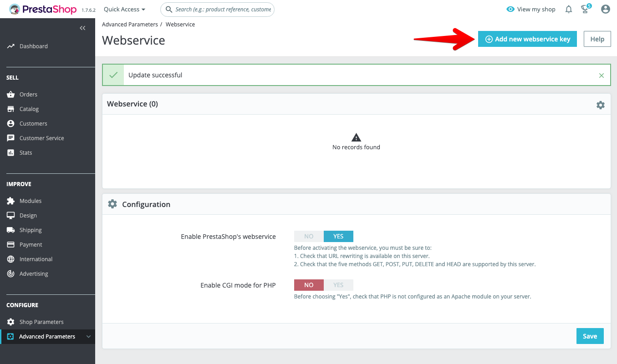Click the Design monitor icon
This screenshot has width=617, height=364.
(10, 216)
